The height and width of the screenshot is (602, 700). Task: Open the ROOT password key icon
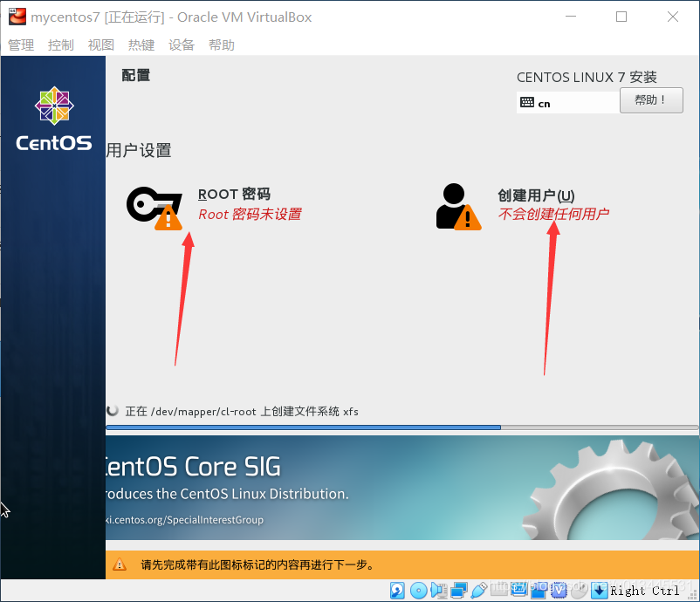[154, 208]
